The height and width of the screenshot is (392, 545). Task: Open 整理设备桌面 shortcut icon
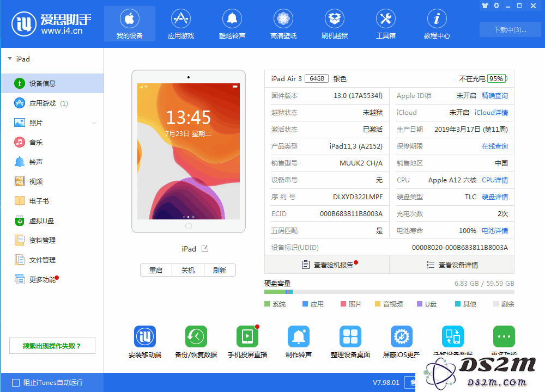click(350, 336)
